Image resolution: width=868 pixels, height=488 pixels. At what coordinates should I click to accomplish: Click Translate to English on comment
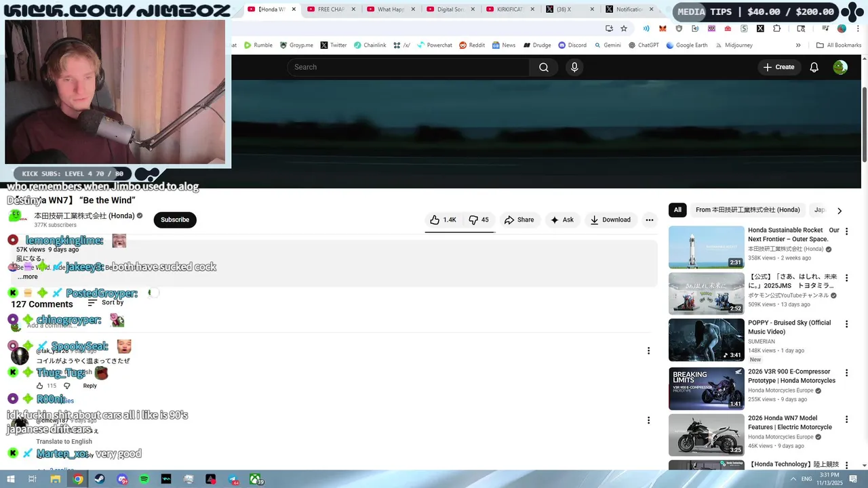click(x=64, y=442)
